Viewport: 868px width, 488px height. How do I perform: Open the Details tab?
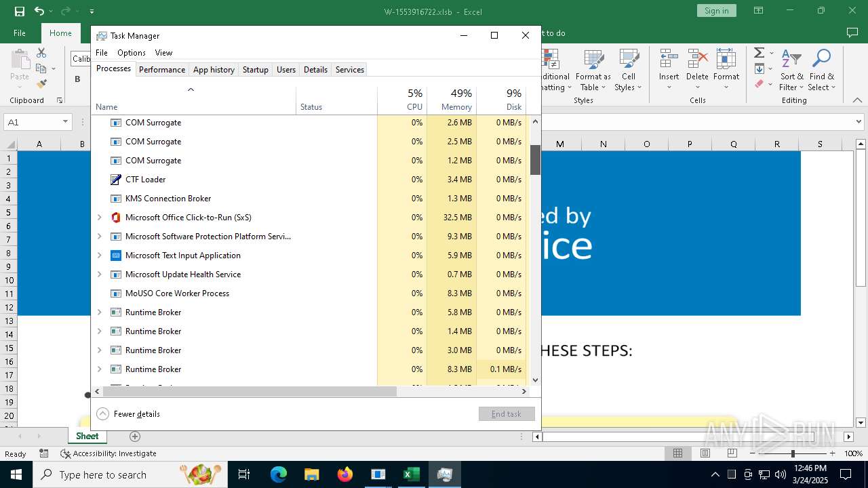click(315, 69)
